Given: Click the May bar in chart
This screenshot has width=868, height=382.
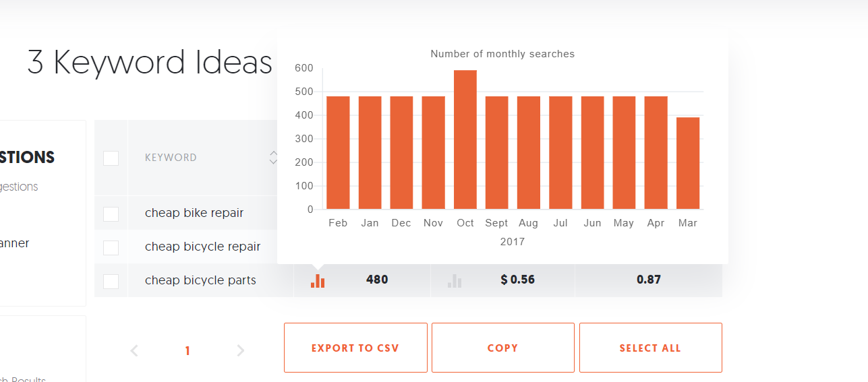Looking at the screenshot, I should 624,153.
